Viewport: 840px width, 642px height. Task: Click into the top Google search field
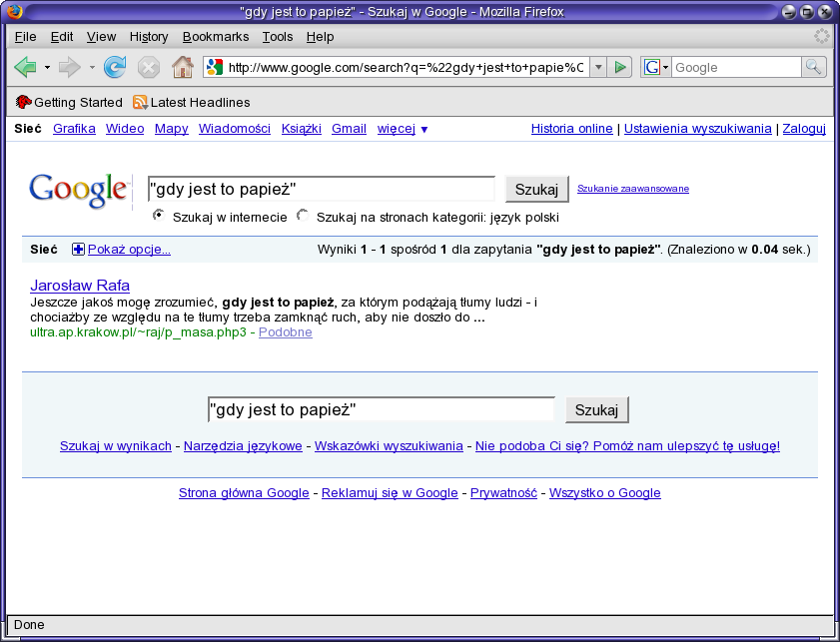tap(322, 189)
